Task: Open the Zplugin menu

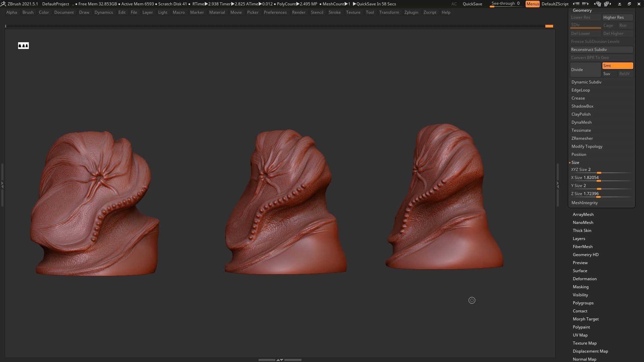Action: [x=411, y=12]
